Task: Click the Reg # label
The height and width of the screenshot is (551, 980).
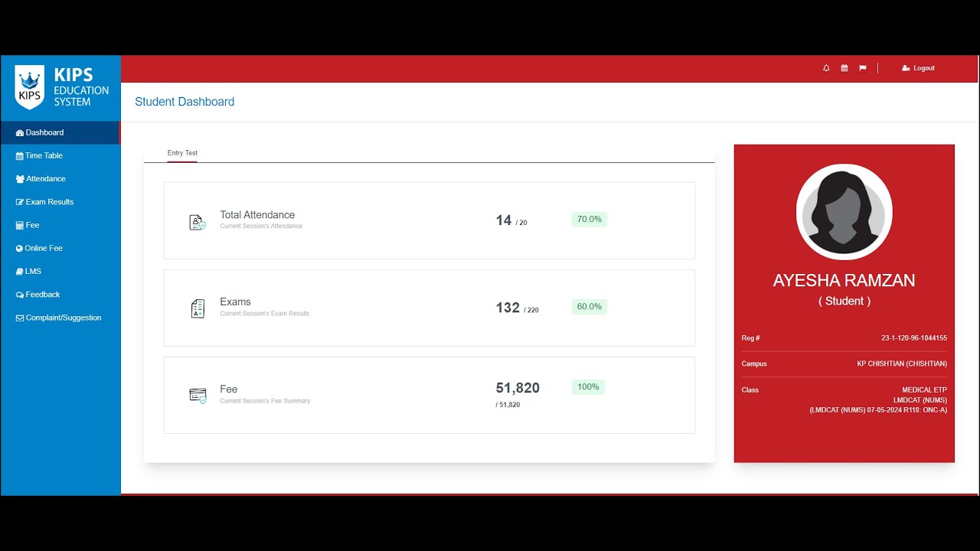Action: pos(750,338)
